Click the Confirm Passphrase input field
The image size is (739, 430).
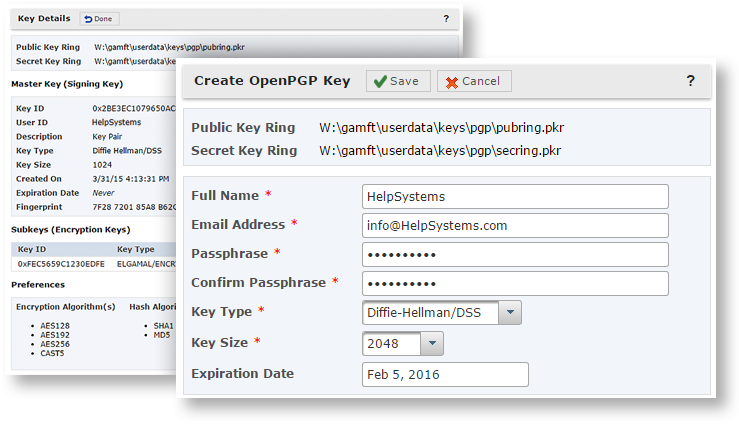click(515, 283)
